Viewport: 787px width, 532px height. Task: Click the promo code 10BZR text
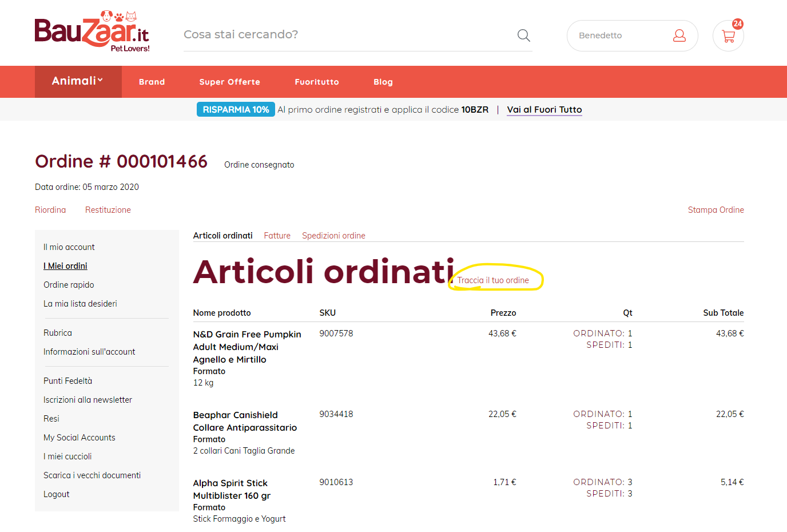pos(475,109)
